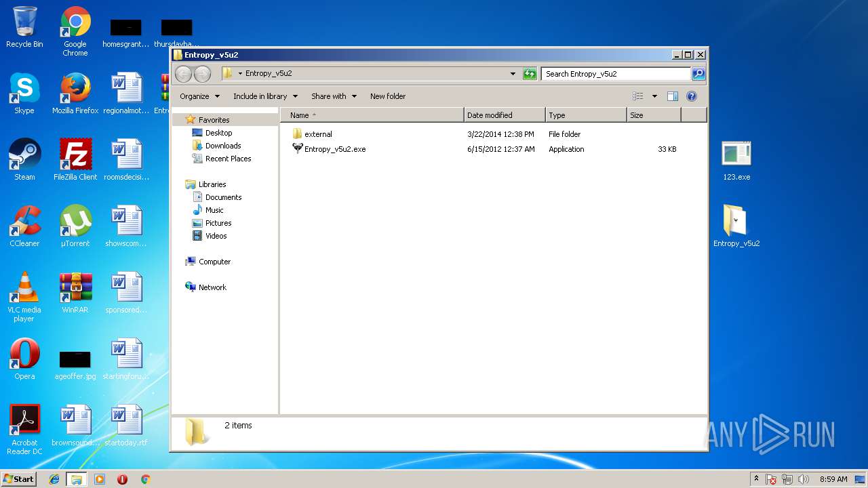Select the 123.exe desktop file
The image size is (868, 488).
[736, 161]
